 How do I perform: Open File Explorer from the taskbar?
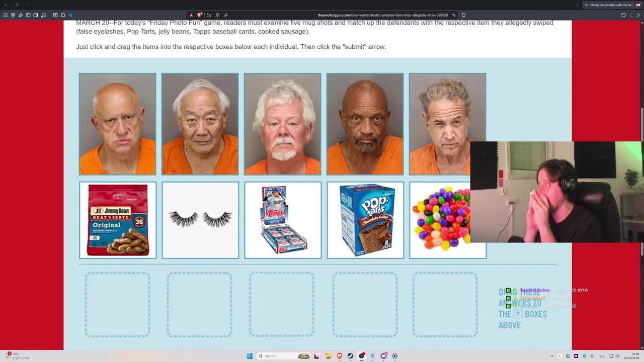coord(328,356)
